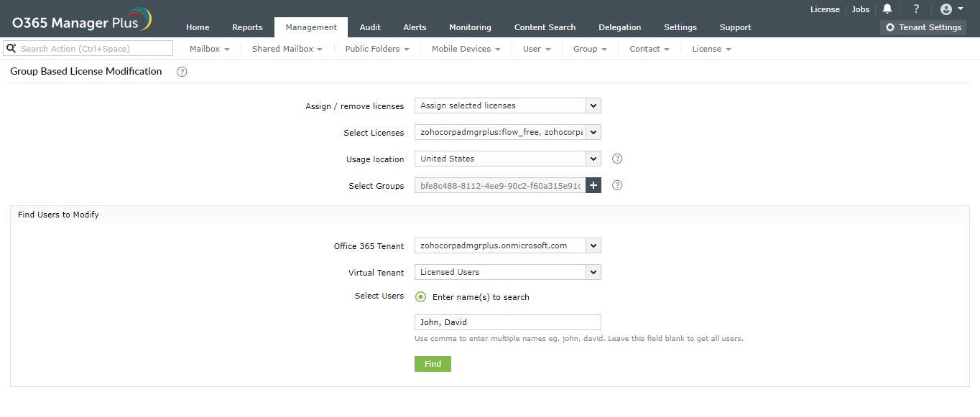Click the plus icon to add groups

[x=593, y=185]
